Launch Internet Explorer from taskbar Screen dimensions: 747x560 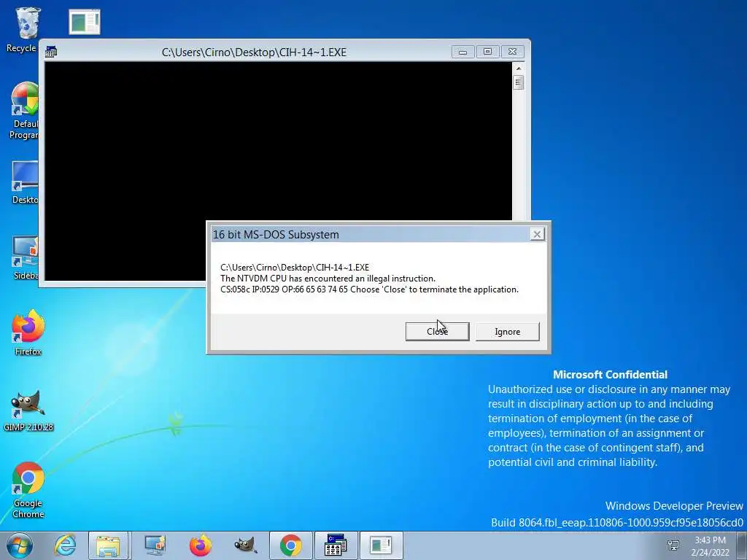[x=64, y=545]
